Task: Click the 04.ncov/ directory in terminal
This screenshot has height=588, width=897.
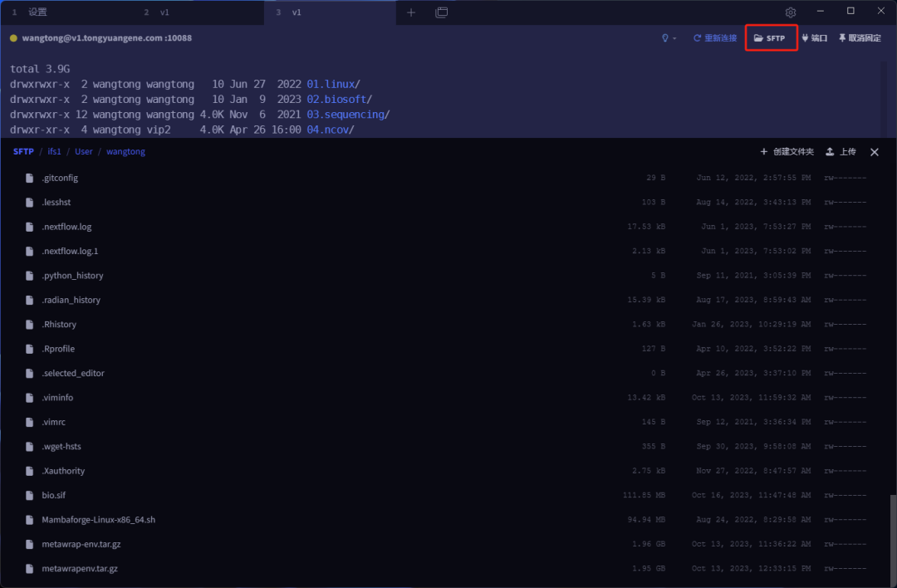Action: coord(331,130)
